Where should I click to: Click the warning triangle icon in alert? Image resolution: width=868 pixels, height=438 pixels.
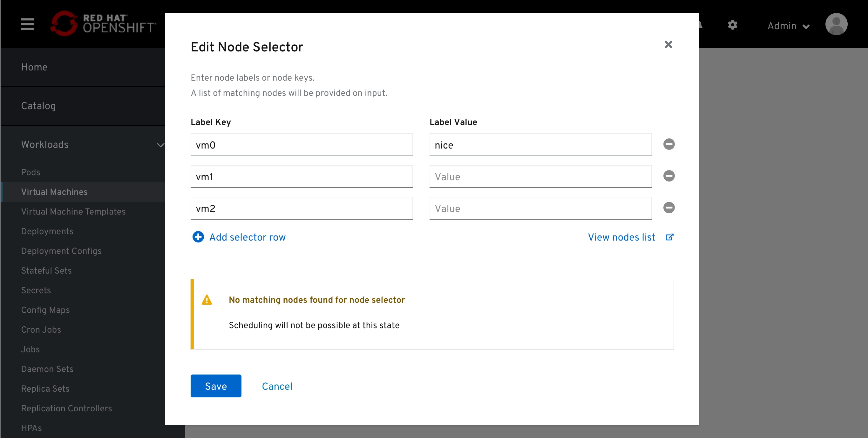coord(207,300)
